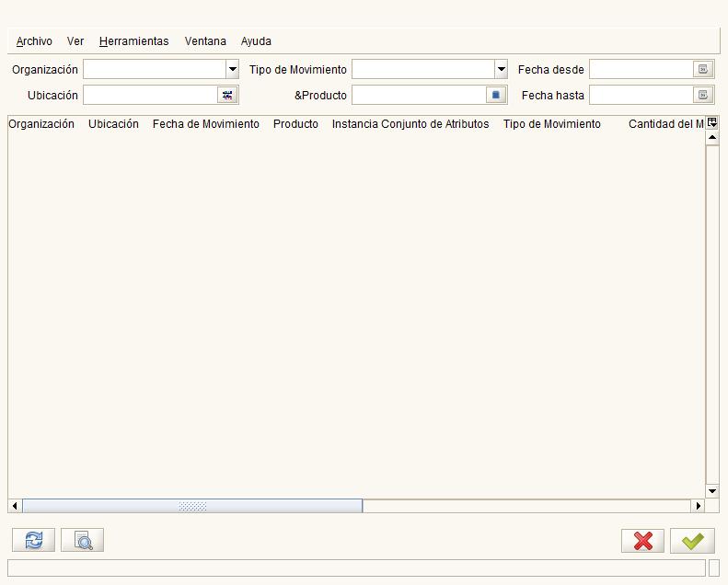The image size is (728, 585).
Task: Click the Ubicación text field
Action: click(150, 95)
